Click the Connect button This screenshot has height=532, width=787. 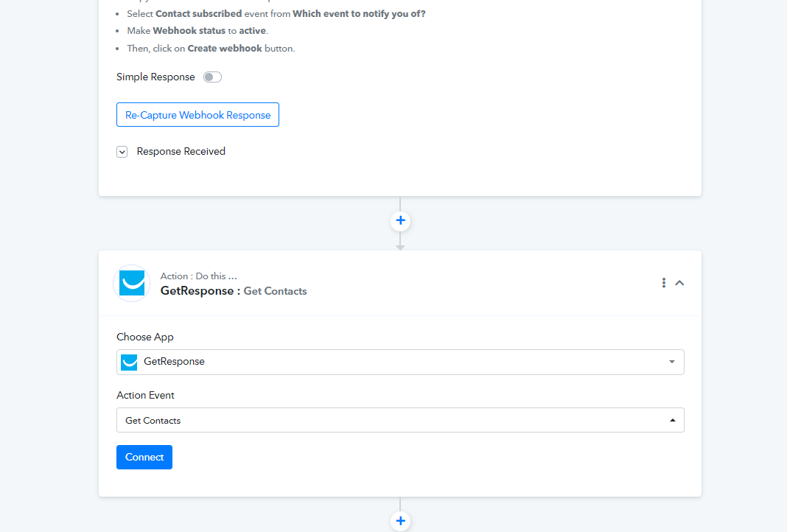pos(144,458)
